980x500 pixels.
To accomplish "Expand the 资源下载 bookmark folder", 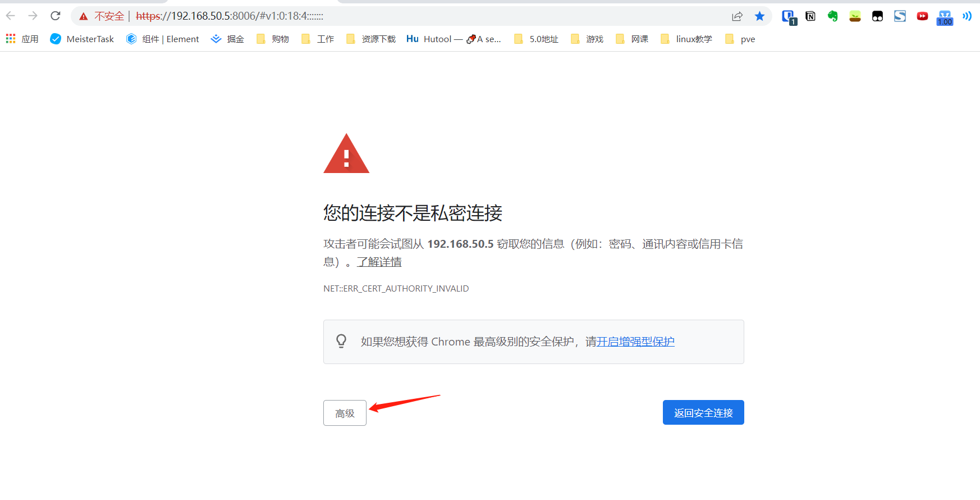I will [x=371, y=39].
